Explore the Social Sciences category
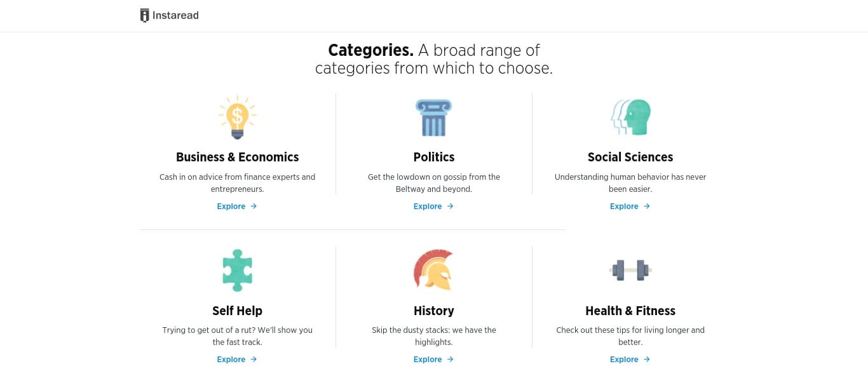 (x=630, y=206)
